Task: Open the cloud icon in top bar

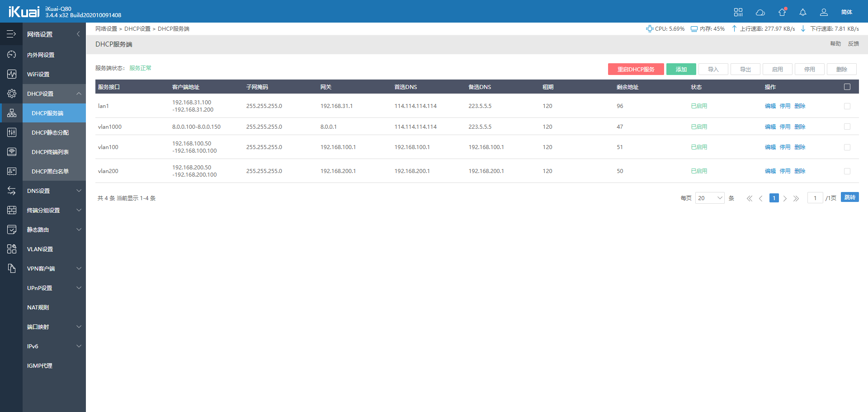Action: pos(760,12)
